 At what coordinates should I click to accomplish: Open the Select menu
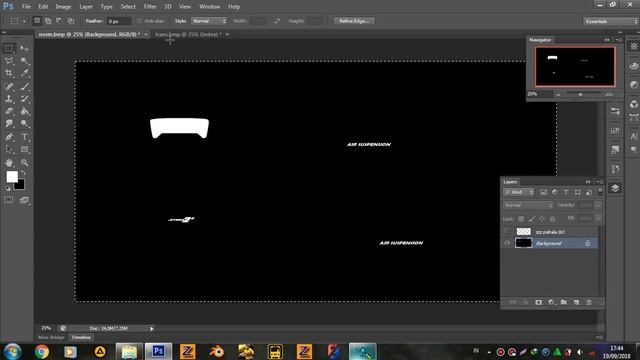coord(128,7)
